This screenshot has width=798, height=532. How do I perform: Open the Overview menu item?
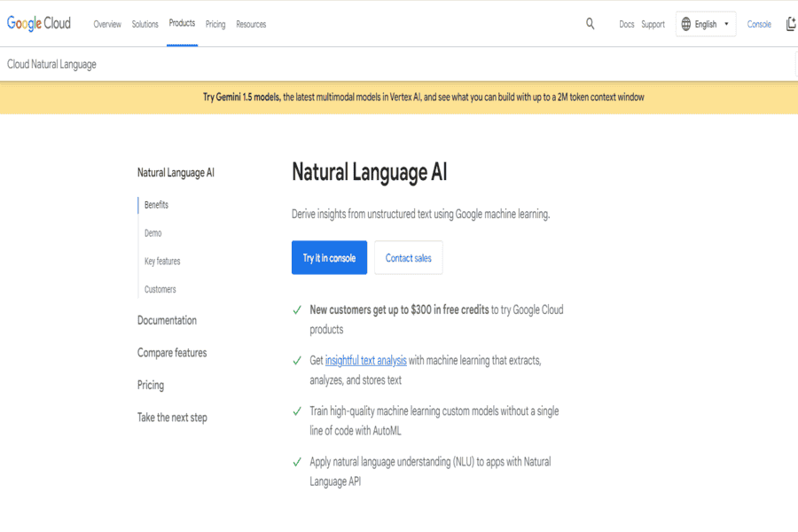tap(107, 25)
